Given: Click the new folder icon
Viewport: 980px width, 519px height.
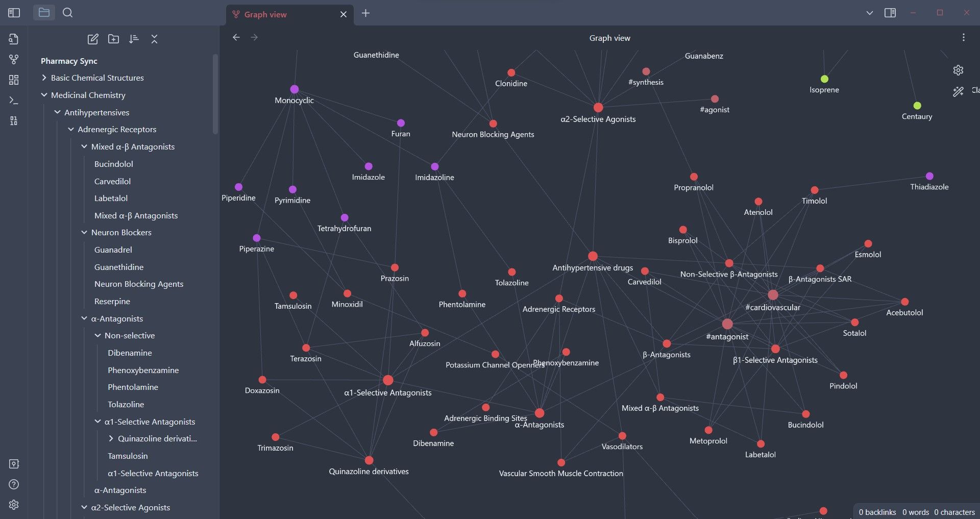Looking at the screenshot, I should [113, 39].
